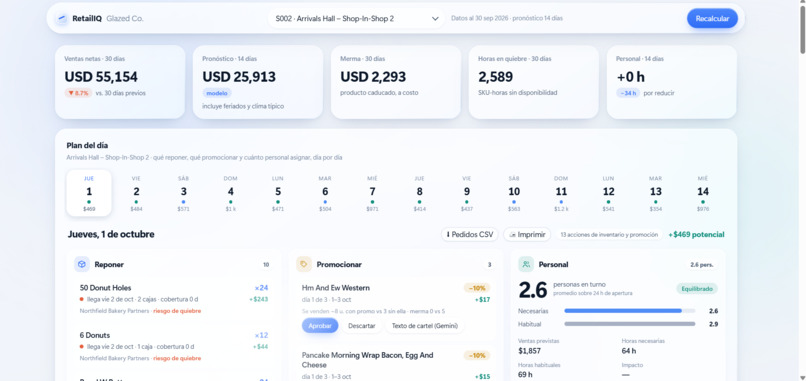Click the Horas en quiebre 2,589 card
This screenshot has width=806, height=381.
pos(534,82)
